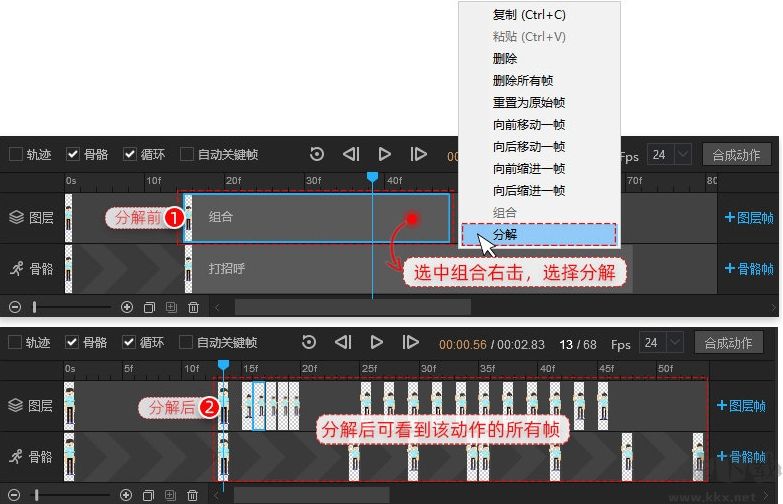
Task: Click 图层 stack icon in lower timeline
Action: (15, 405)
